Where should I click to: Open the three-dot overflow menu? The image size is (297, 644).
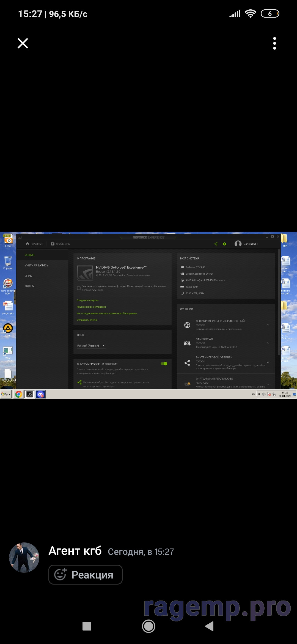pyautogui.click(x=274, y=43)
